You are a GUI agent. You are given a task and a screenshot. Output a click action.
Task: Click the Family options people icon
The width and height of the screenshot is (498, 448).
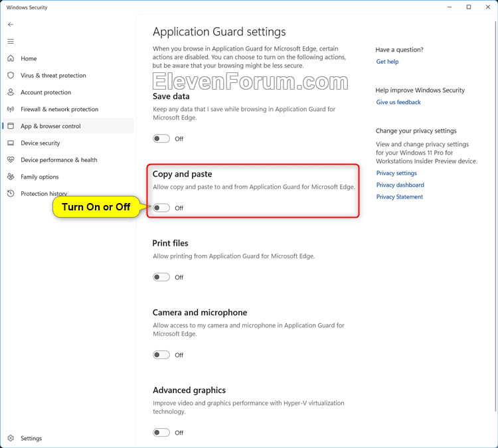tap(11, 177)
